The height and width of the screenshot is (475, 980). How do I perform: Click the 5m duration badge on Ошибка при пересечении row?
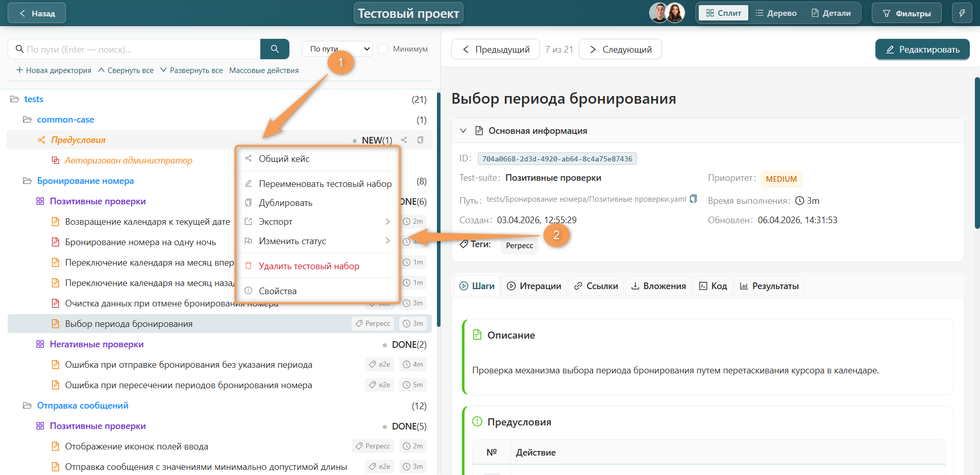(413, 385)
